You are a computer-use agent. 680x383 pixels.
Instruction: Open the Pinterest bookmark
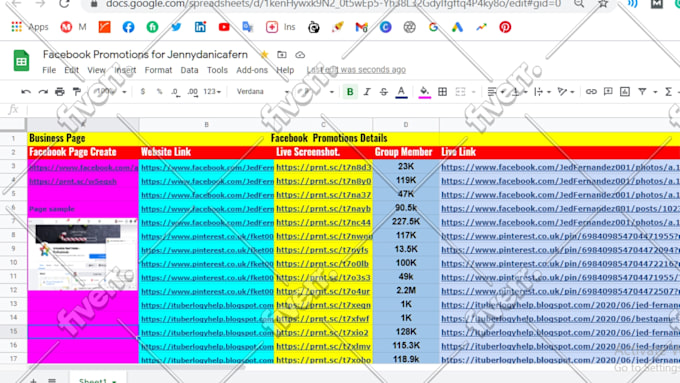(505, 27)
